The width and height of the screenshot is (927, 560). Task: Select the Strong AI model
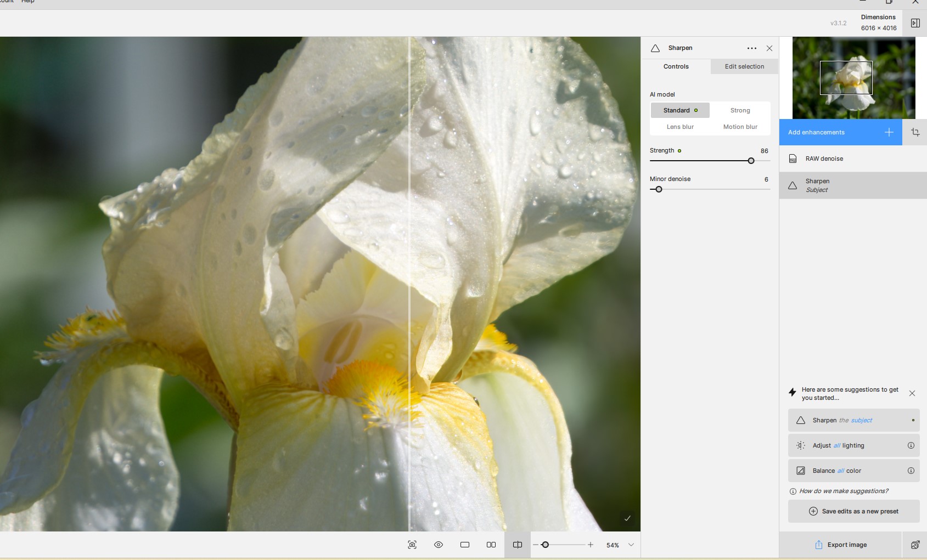tap(740, 110)
